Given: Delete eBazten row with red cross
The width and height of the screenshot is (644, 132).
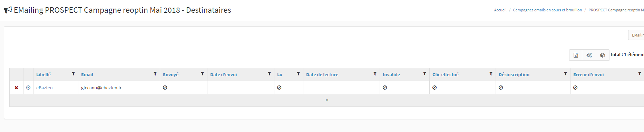Looking at the screenshot, I should 16,88.
